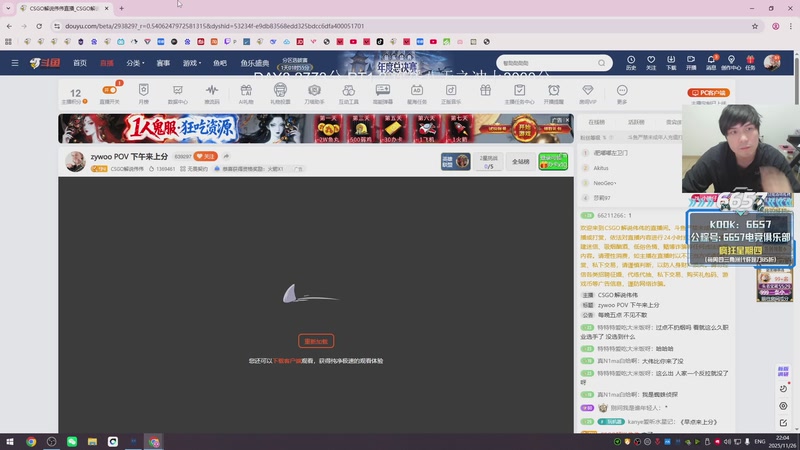Image resolution: width=800 pixels, height=450 pixels.
Task: Click the 主播积分 12 points indicator
Action: coord(75,95)
